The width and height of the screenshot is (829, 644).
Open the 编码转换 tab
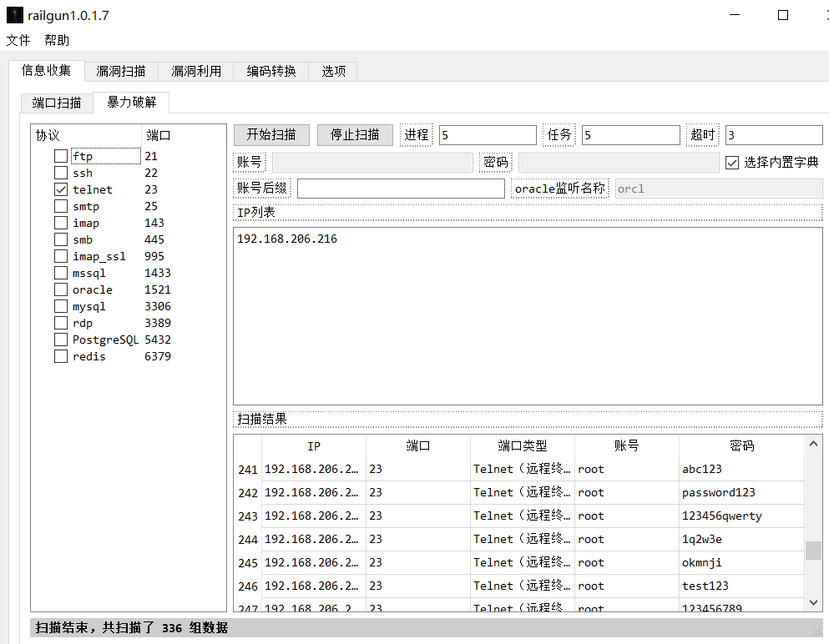click(x=270, y=71)
